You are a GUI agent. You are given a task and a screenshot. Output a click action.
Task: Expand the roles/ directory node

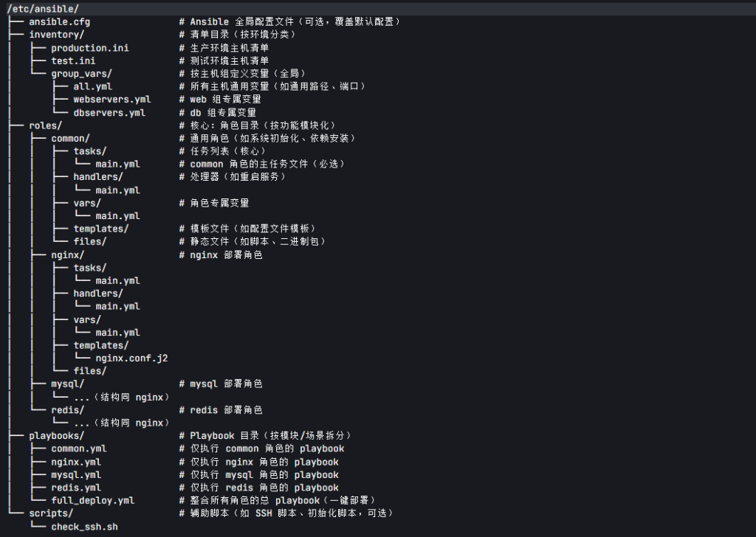pos(45,125)
